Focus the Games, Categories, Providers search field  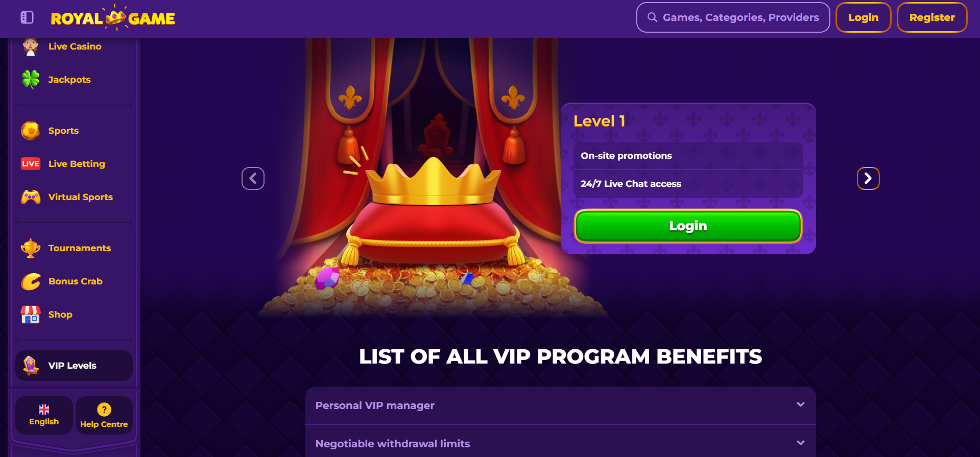733,17
